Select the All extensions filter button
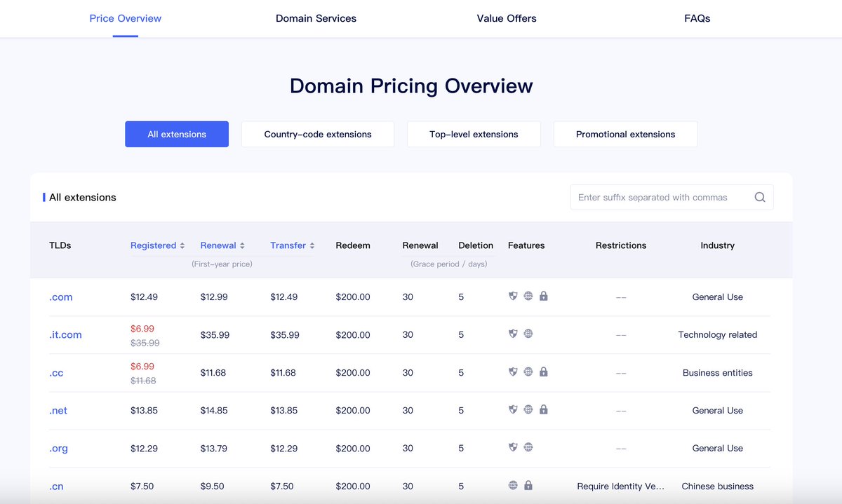The image size is (842, 504). [x=177, y=134]
